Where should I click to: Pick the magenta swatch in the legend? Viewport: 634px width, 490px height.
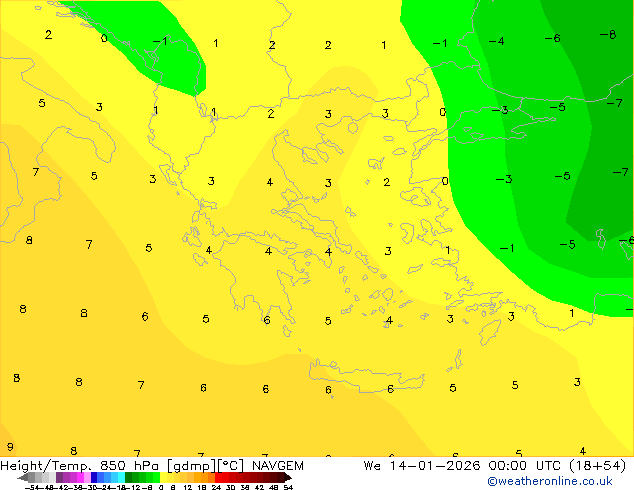coord(80,477)
